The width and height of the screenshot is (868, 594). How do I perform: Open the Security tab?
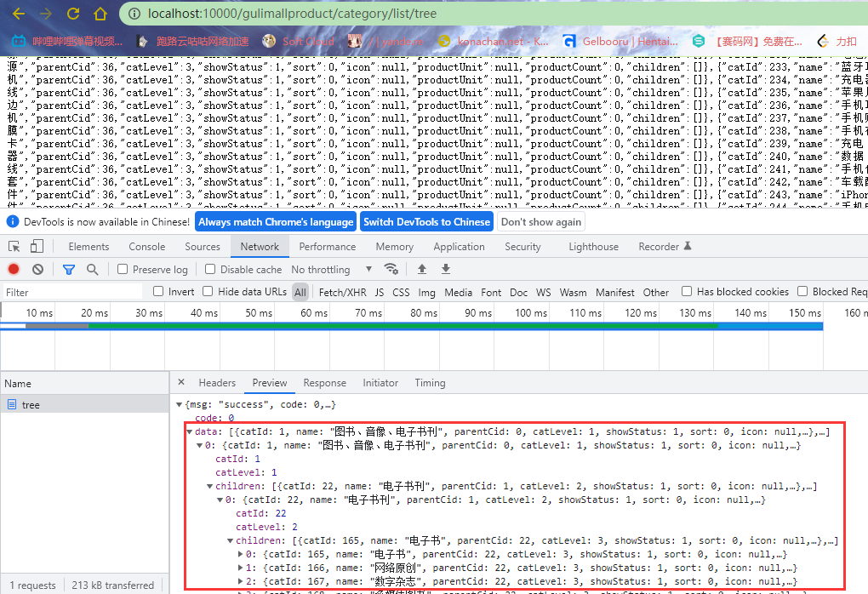523,246
